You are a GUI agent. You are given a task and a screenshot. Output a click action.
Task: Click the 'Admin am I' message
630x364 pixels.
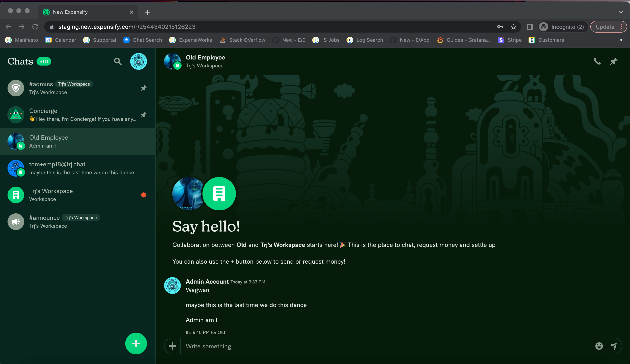[x=201, y=320]
